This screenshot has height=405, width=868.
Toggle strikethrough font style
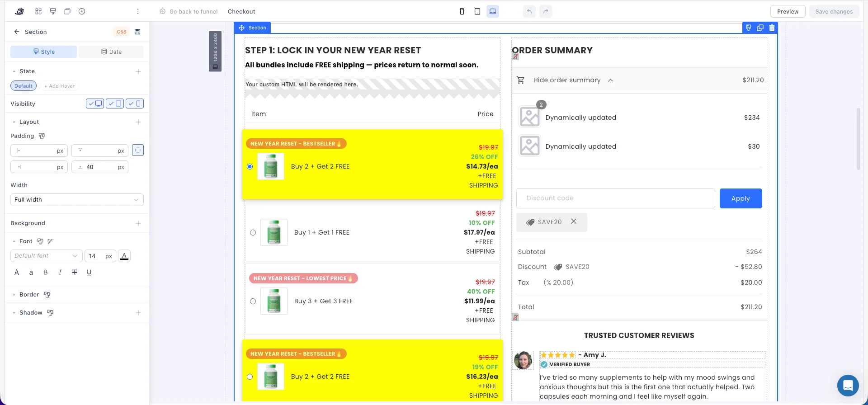[x=75, y=272]
